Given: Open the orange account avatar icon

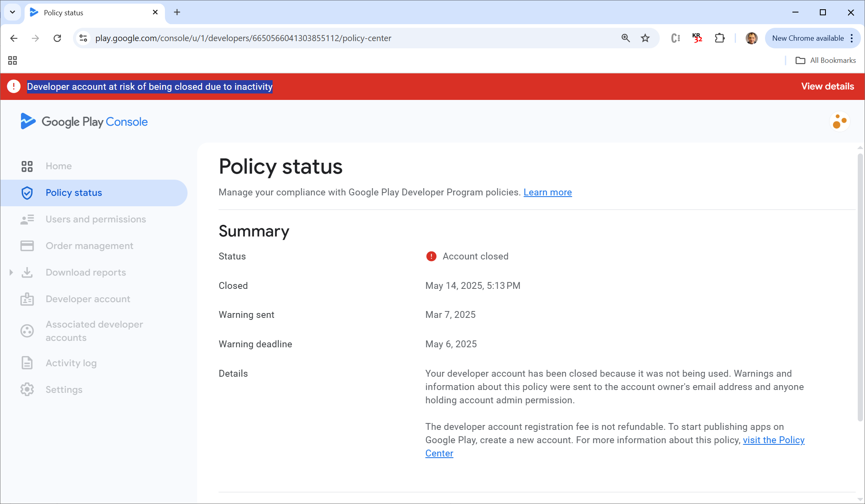Looking at the screenshot, I should click(840, 121).
